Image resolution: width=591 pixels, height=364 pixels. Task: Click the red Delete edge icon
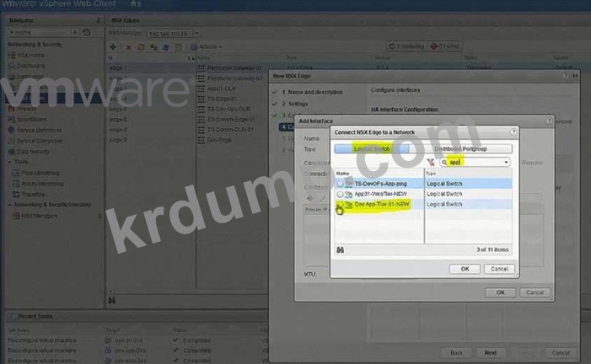128,47
